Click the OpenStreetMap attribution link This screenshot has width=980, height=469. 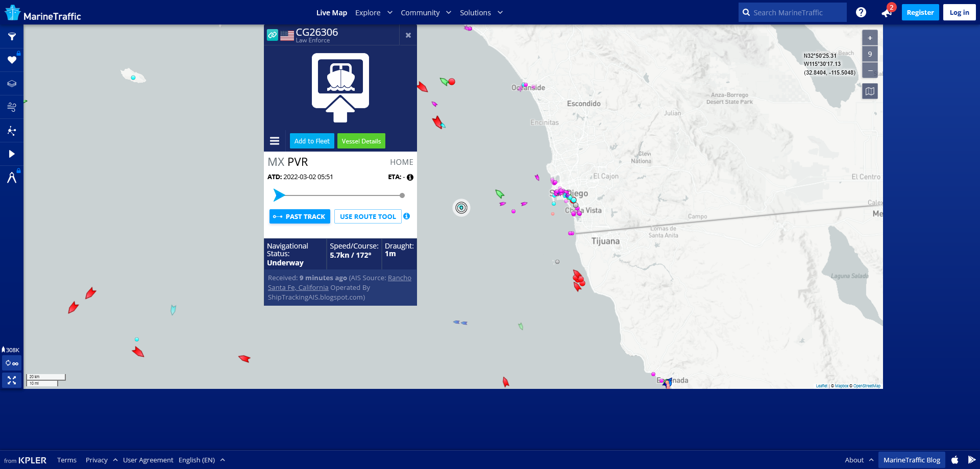click(x=867, y=386)
